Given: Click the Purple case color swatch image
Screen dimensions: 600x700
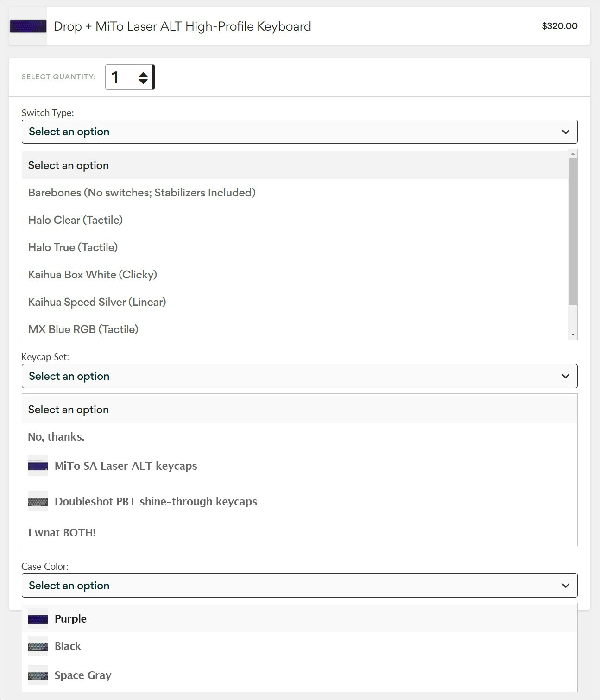Looking at the screenshot, I should click(x=38, y=619).
